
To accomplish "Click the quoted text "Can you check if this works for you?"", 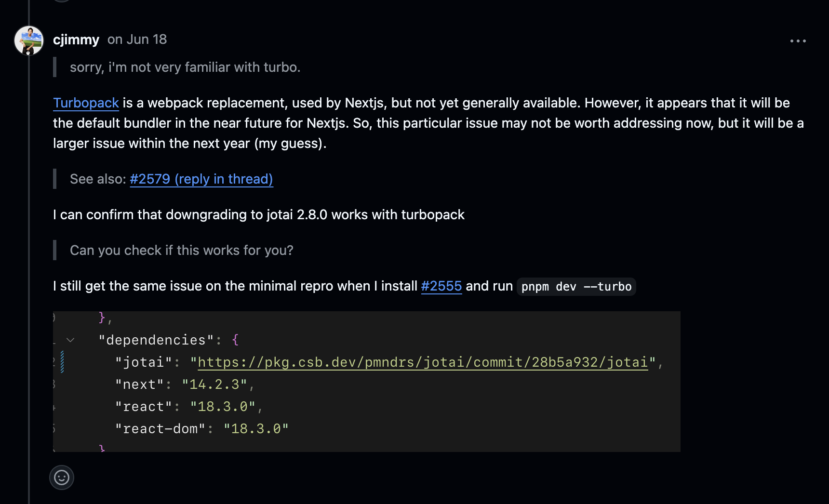I will (x=182, y=251).
